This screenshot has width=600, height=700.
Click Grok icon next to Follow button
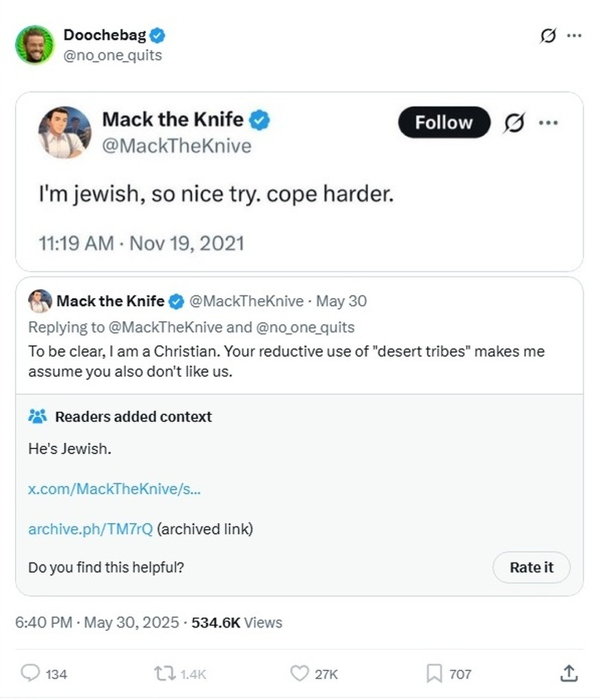click(x=513, y=123)
